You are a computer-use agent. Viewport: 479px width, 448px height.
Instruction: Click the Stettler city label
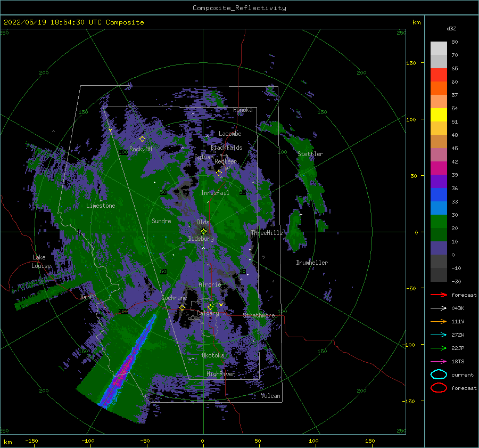click(x=310, y=154)
